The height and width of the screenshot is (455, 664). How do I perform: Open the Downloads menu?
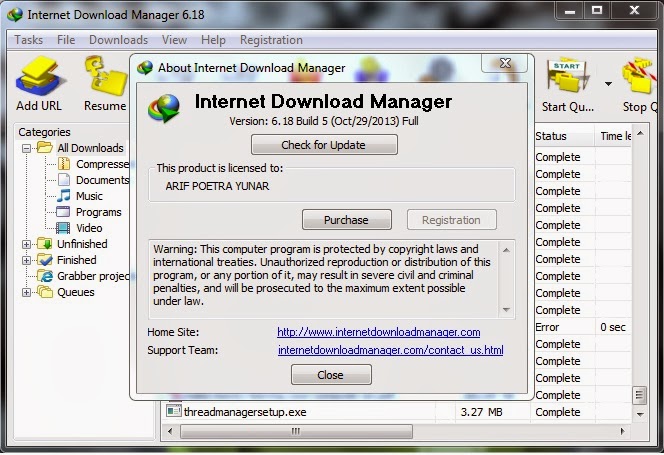[119, 40]
